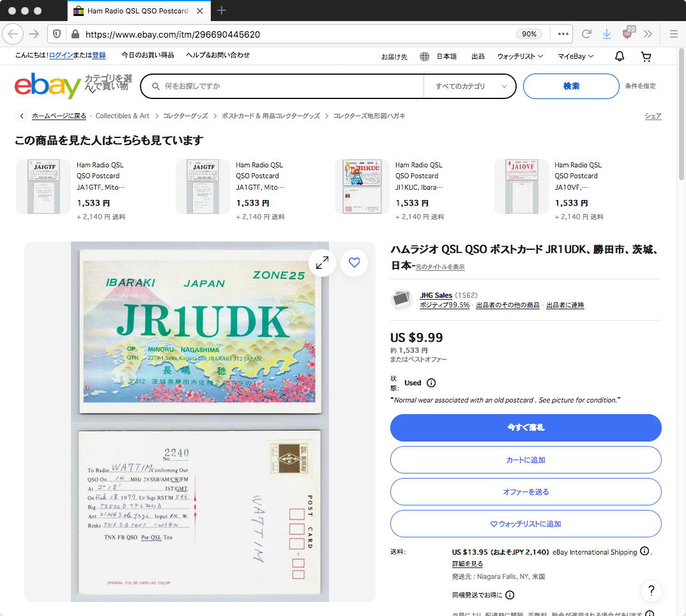686x616 pixels.
Task: Click the 90% zoom level indicator
Action: pyautogui.click(x=529, y=34)
